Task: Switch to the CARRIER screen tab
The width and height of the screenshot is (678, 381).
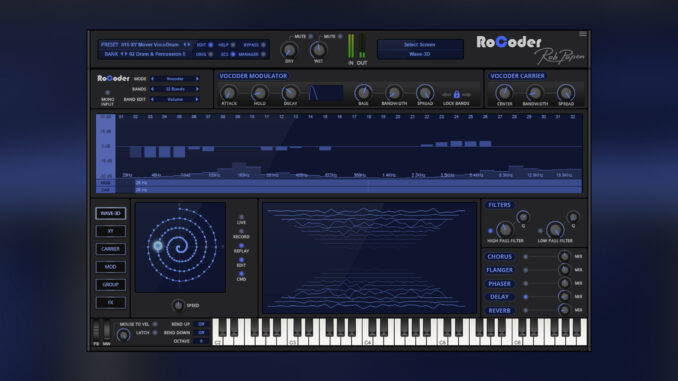Action: (x=111, y=249)
